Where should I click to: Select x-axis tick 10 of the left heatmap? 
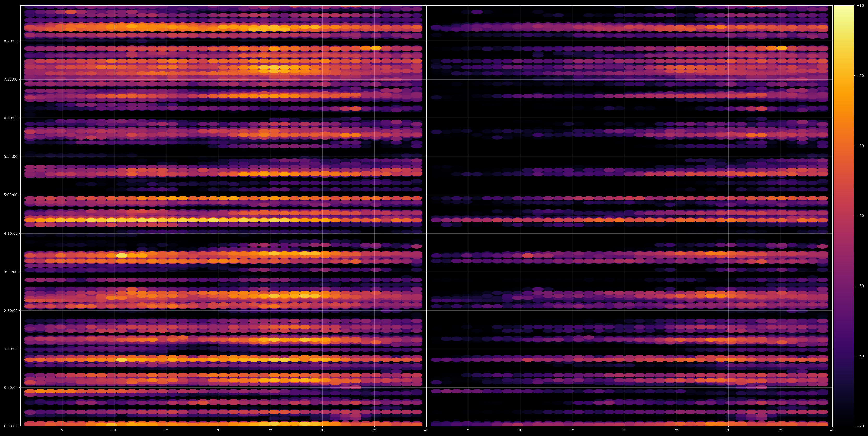click(x=114, y=430)
